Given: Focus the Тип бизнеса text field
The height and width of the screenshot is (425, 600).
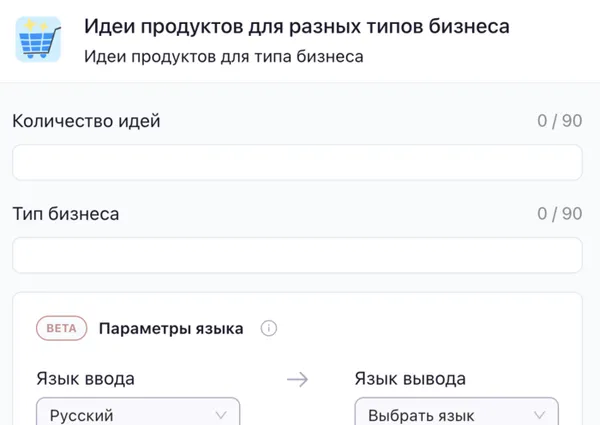Looking at the screenshot, I should (x=297, y=255).
